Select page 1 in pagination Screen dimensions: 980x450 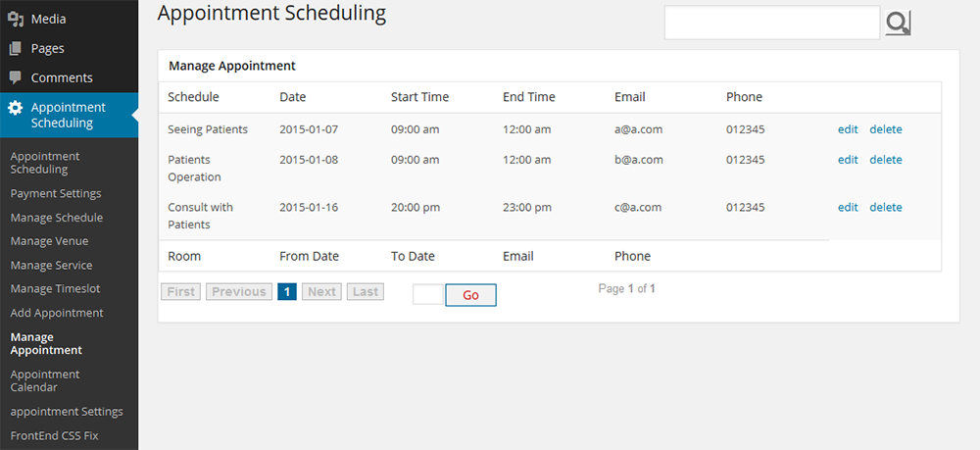tap(287, 292)
